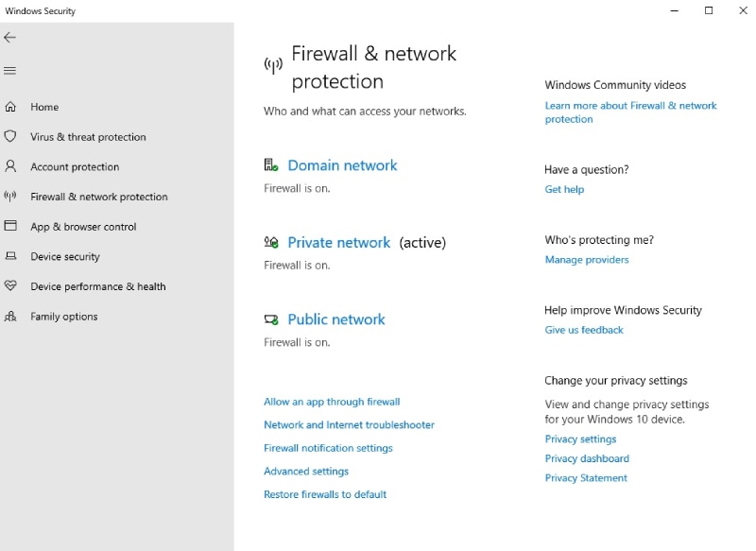
Task: Click the Firewall antenna icon in sidebar
Action: click(10, 197)
